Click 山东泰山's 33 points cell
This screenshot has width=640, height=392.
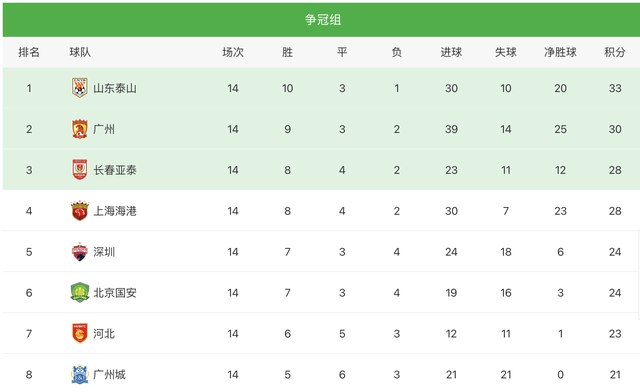615,88
